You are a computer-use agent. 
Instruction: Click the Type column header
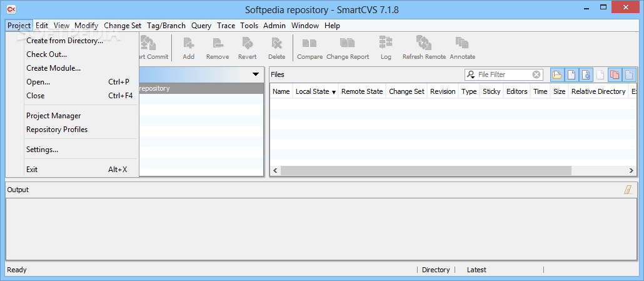coord(469,91)
